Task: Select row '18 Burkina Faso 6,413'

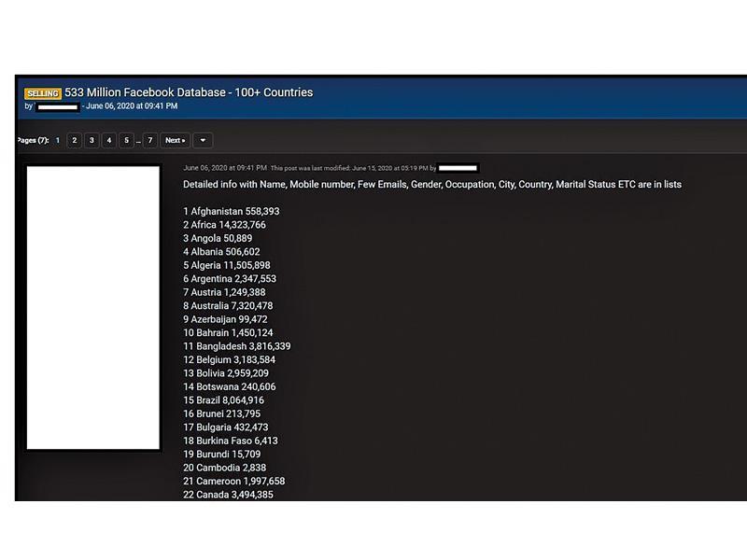Action: 231,441
